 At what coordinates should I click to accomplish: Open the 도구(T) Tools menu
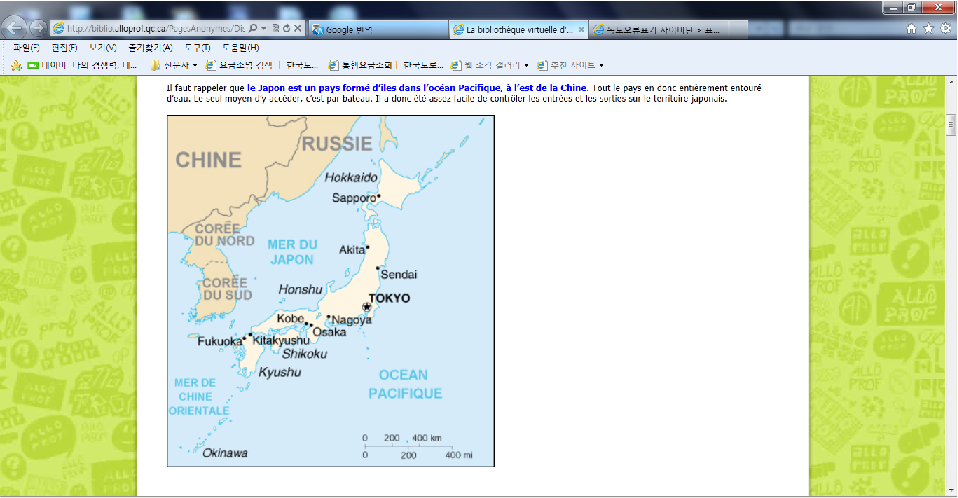[x=197, y=48]
